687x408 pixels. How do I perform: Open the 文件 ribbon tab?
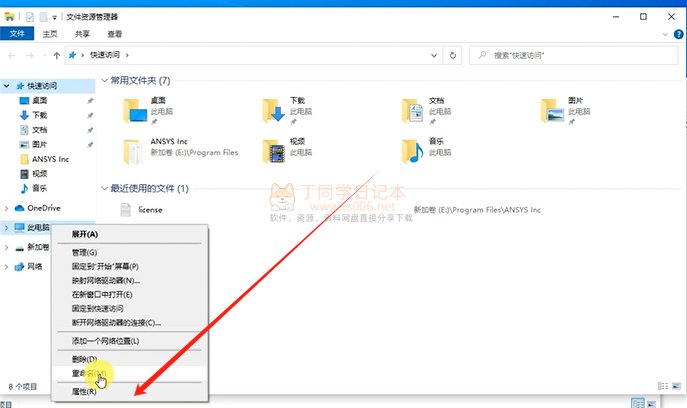click(x=17, y=34)
